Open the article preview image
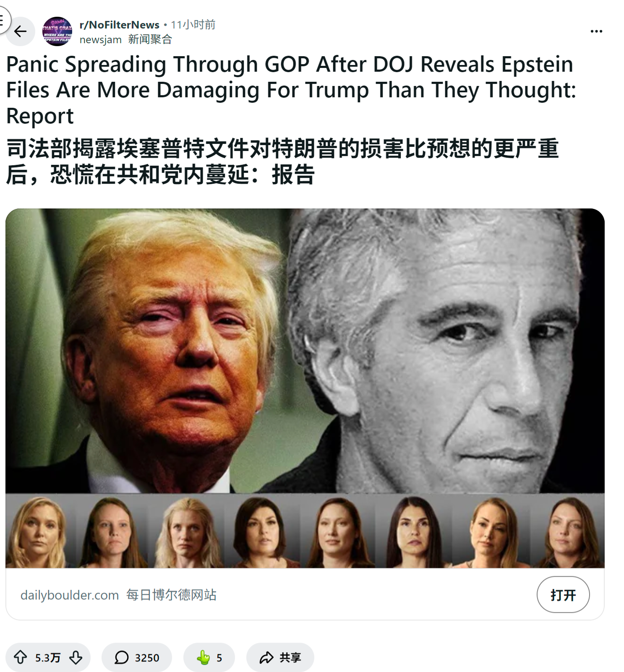 pyautogui.click(x=305, y=388)
